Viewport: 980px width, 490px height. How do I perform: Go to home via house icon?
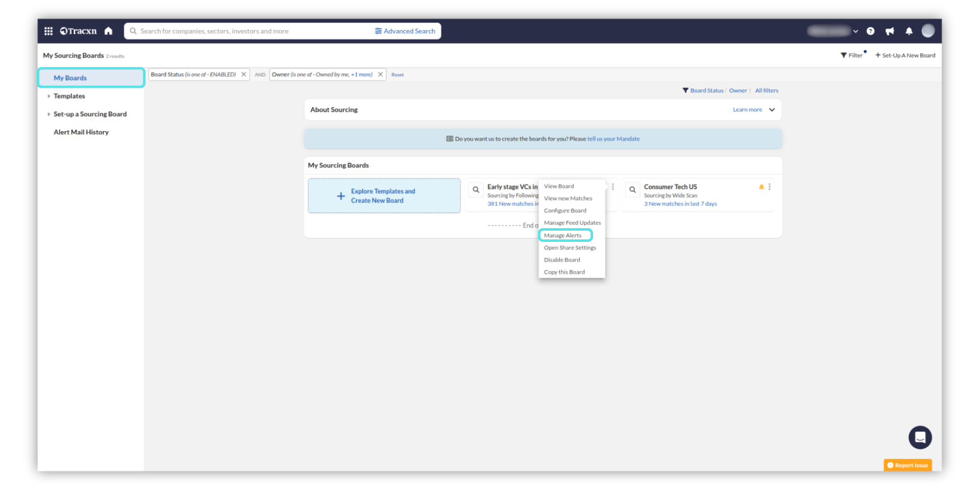tap(108, 31)
